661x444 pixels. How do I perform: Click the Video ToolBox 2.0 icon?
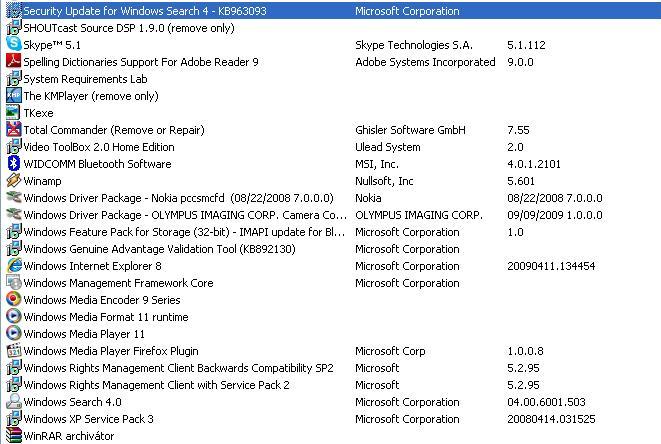tap(13, 146)
